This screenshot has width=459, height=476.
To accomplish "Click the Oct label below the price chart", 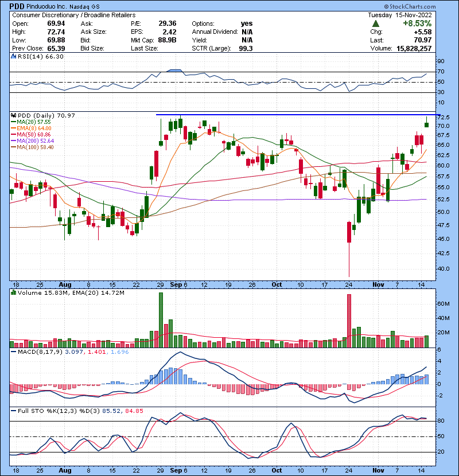I will (277, 285).
